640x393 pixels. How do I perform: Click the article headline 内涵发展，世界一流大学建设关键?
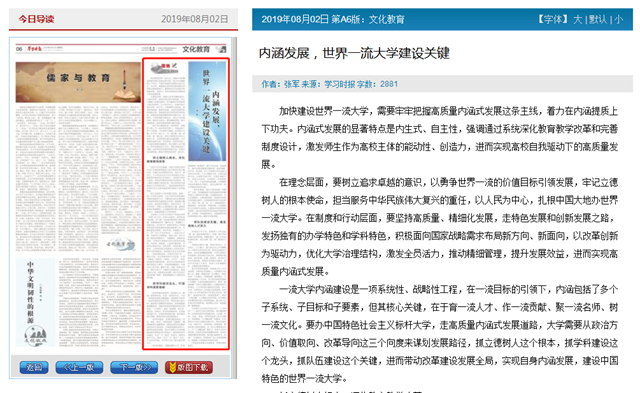354,53
